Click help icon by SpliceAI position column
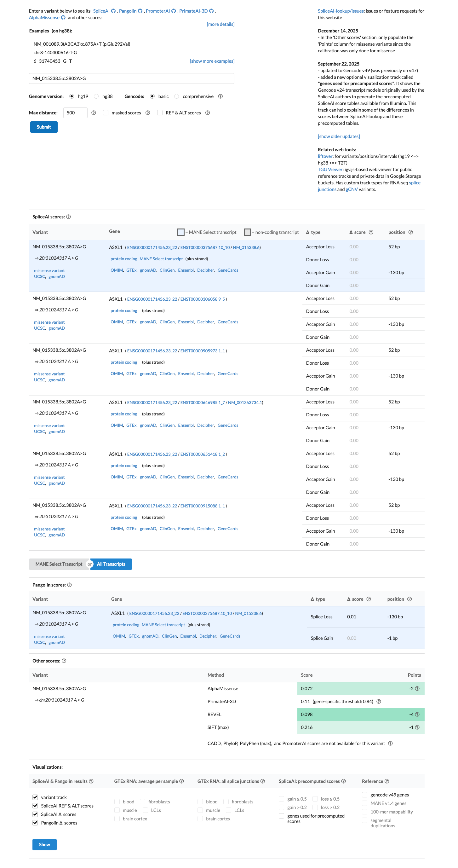The width and height of the screenshot is (458, 868). click(410, 232)
